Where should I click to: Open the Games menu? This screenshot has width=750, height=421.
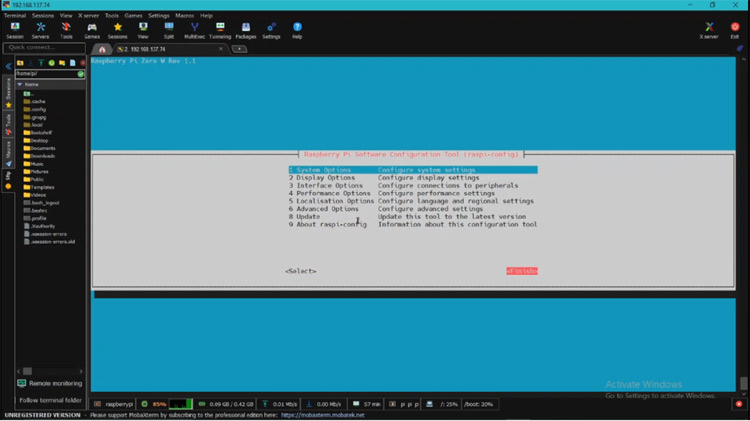pos(133,15)
